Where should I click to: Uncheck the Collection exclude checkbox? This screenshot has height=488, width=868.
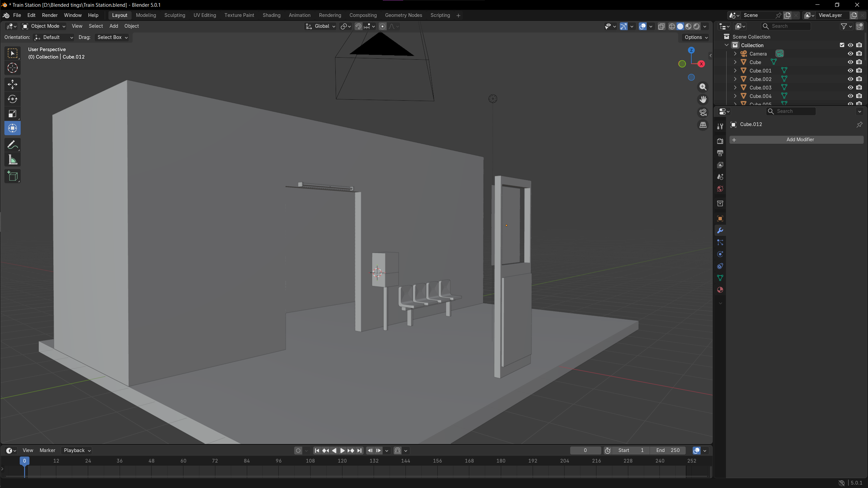click(842, 45)
